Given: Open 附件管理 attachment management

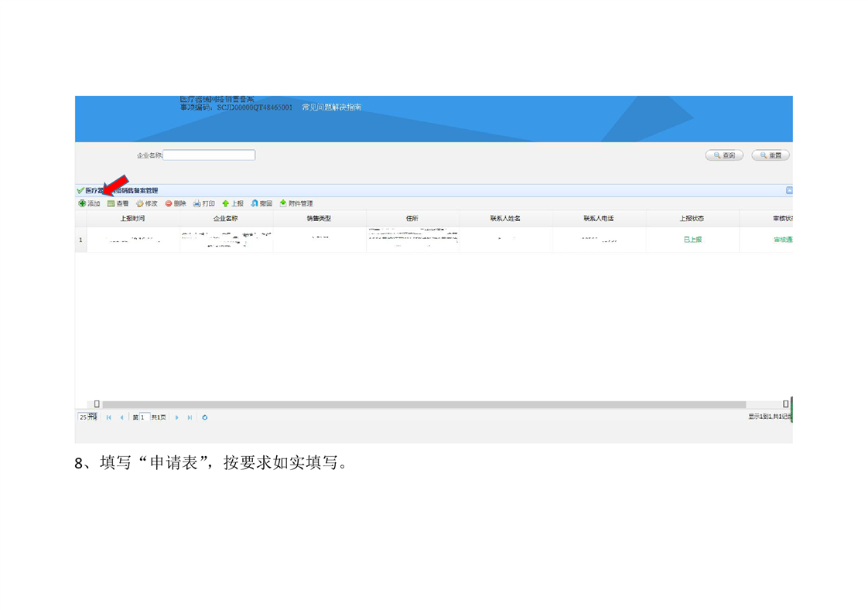Looking at the screenshot, I should 296,203.
